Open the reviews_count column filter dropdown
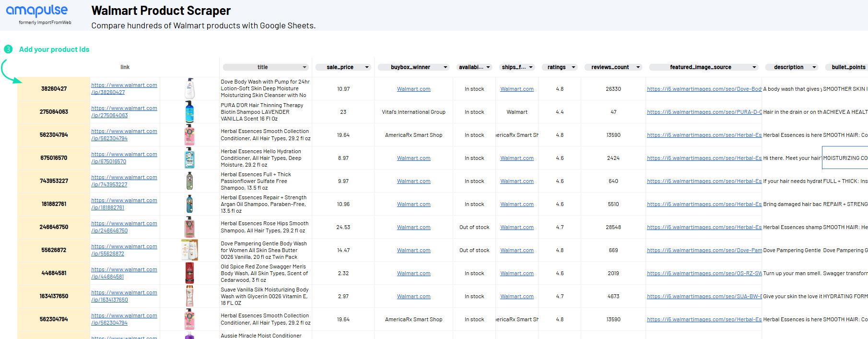The image size is (868, 339). point(638,67)
